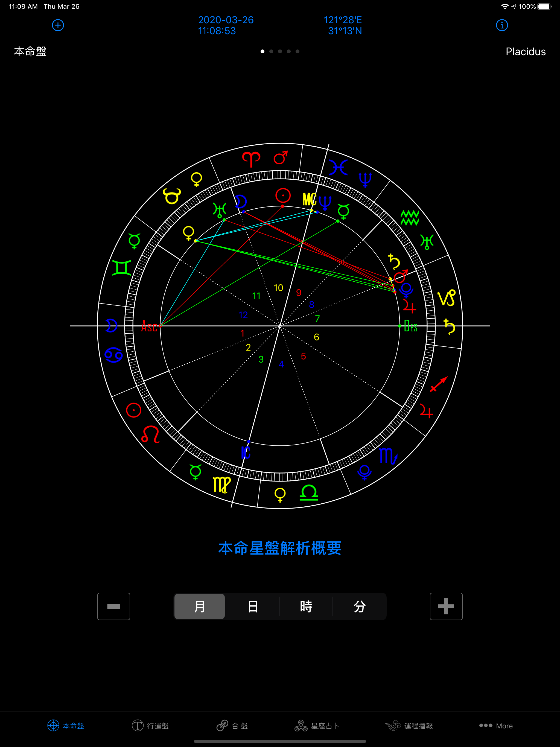Tap the yellow MC marker

[x=309, y=200]
